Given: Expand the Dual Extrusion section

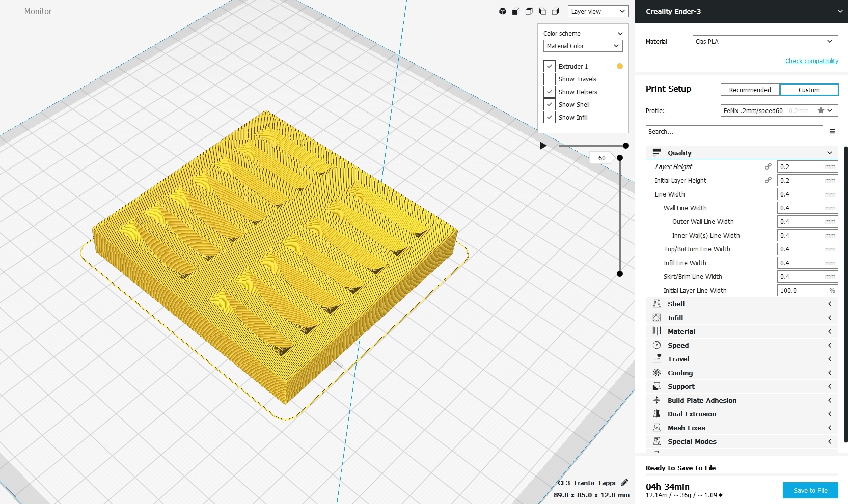Looking at the screenshot, I should 830,414.
